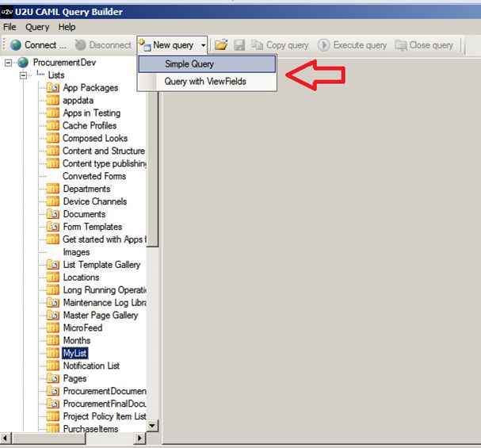Click the MicroFeed list icon
481x448 pixels.
53,327
